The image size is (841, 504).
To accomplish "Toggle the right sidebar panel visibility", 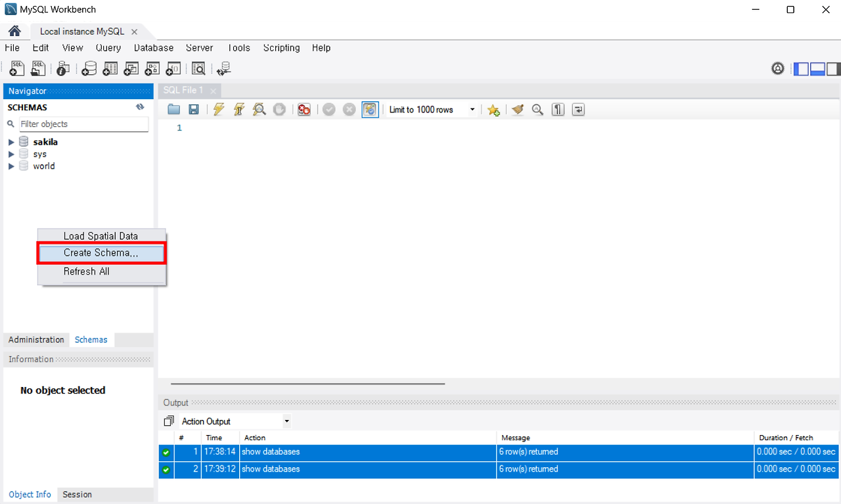I will click(833, 68).
